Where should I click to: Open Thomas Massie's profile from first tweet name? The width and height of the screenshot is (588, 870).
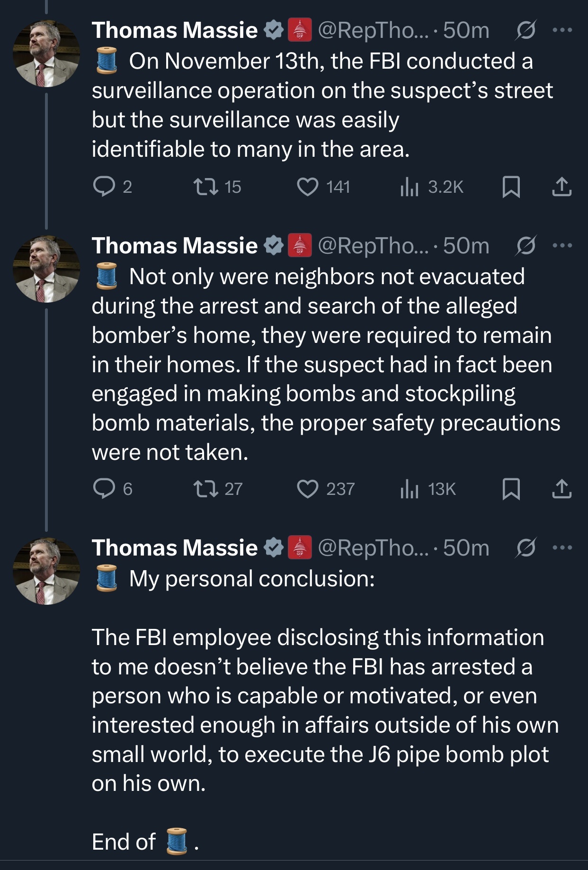coord(174,30)
